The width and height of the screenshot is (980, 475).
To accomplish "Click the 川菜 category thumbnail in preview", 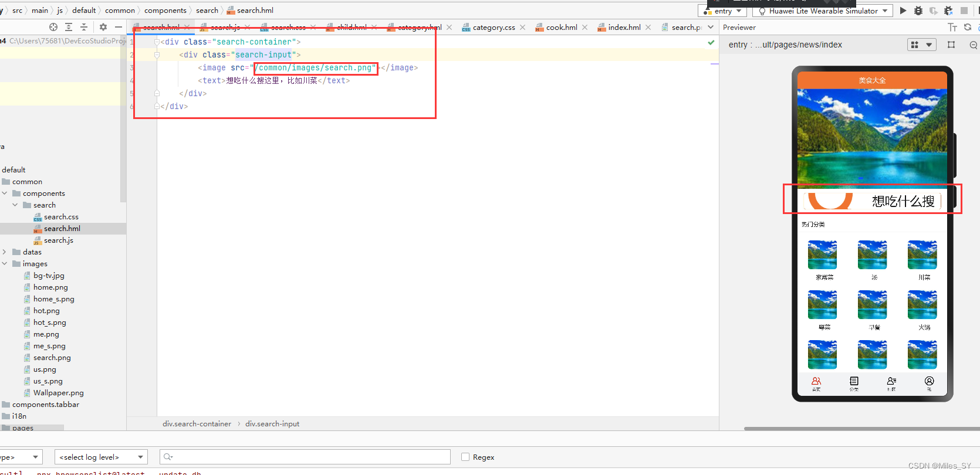I will click(x=922, y=255).
